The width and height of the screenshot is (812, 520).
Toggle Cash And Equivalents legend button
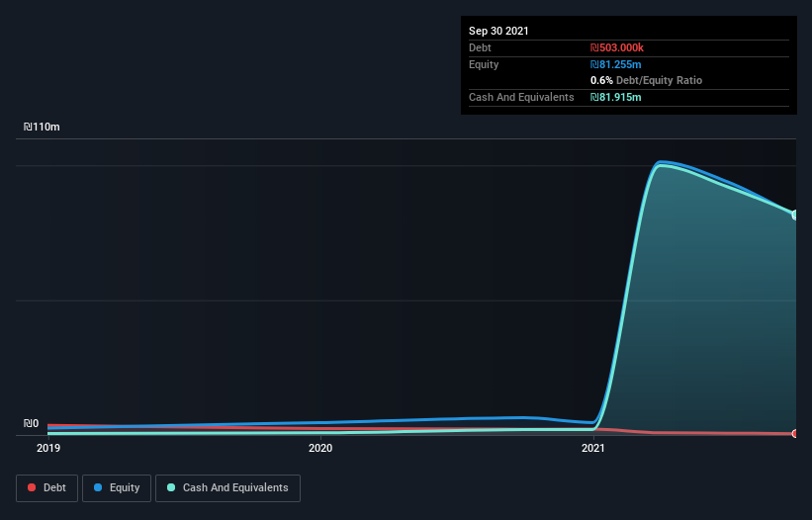click(227, 488)
